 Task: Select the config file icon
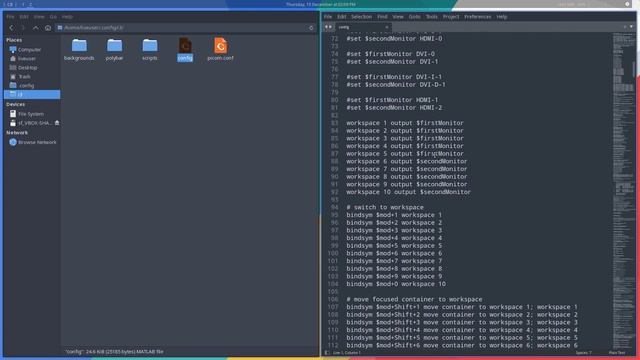click(x=185, y=50)
